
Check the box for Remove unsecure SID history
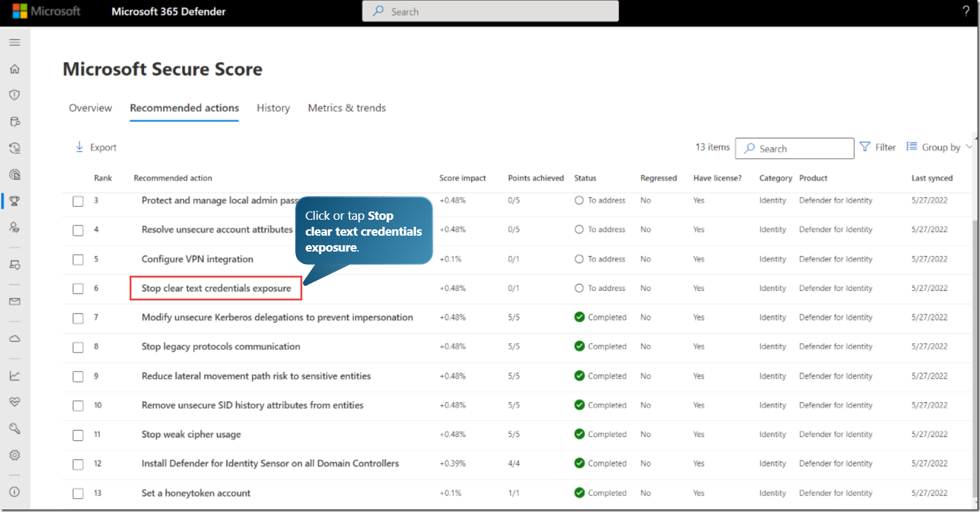coord(78,406)
